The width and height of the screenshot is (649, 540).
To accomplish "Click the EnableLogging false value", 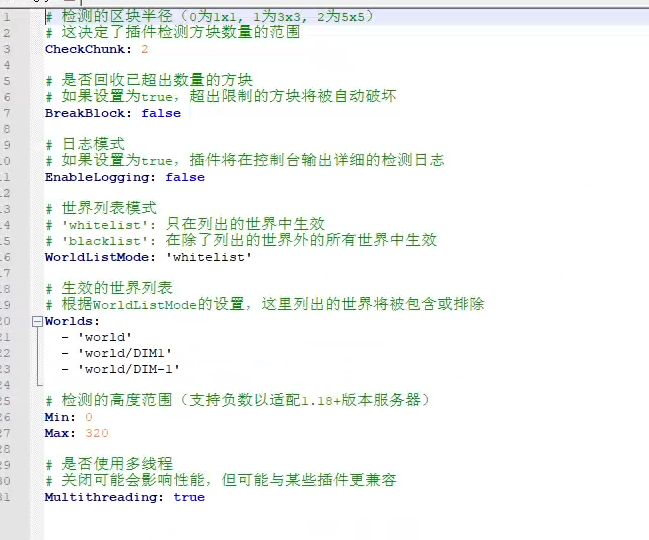I will pyautogui.click(x=185, y=177).
